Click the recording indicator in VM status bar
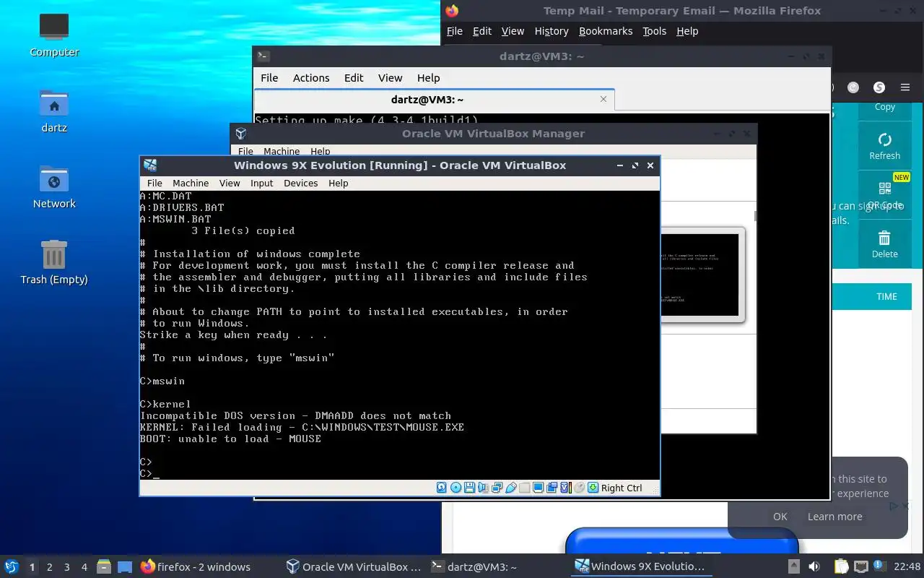The height and width of the screenshot is (578, 924). click(x=552, y=488)
